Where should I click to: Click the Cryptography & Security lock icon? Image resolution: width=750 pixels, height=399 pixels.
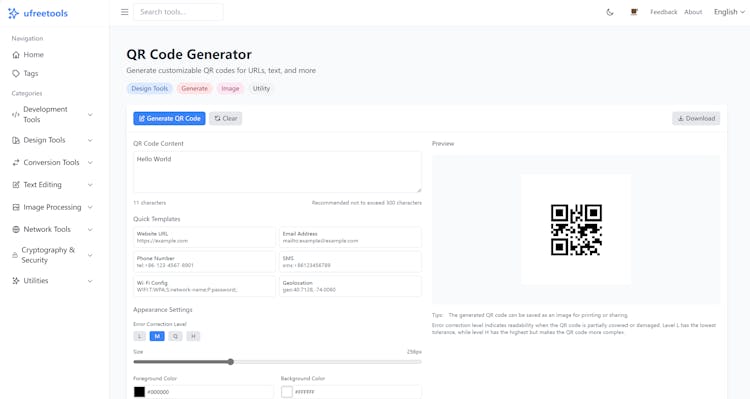15,255
